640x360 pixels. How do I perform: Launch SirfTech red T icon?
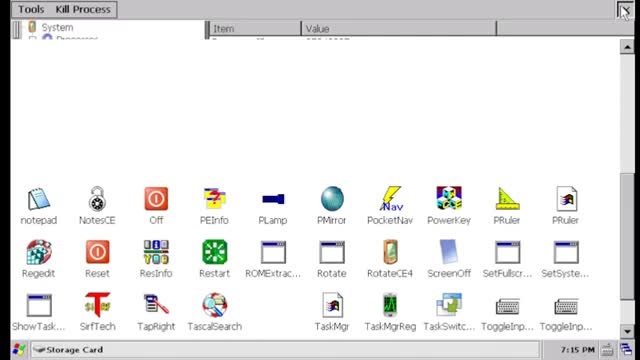[x=97, y=305]
